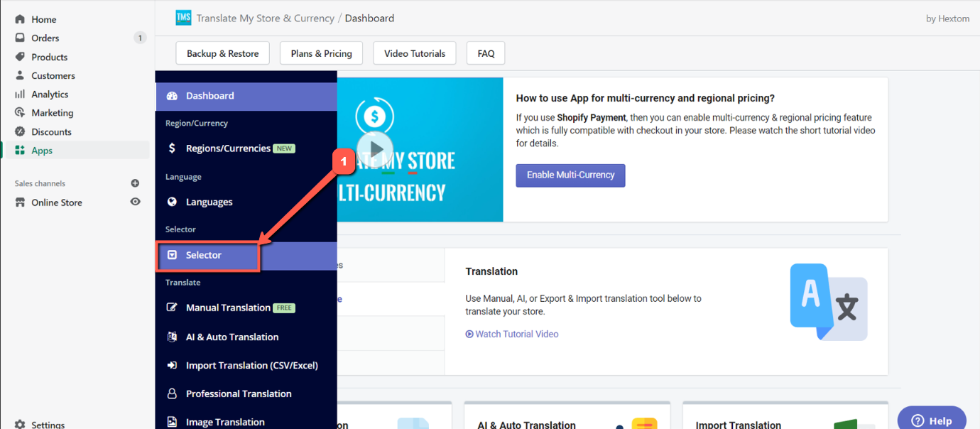The height and width of the screenshot is (429, 980).
Task: Click the Regions/Currencies dollar icon
Action: click(x=172, y=148)
